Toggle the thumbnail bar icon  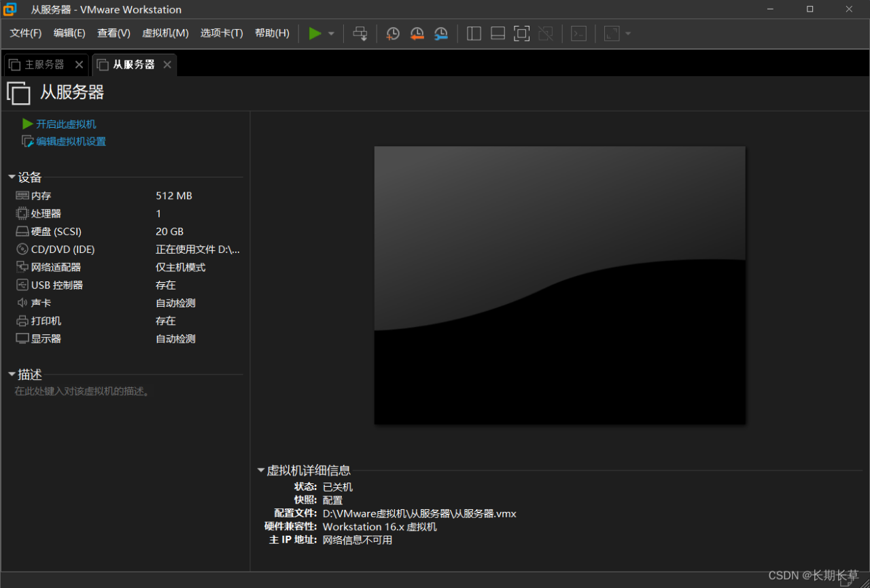pyautogui.click(x=498, y=33)
